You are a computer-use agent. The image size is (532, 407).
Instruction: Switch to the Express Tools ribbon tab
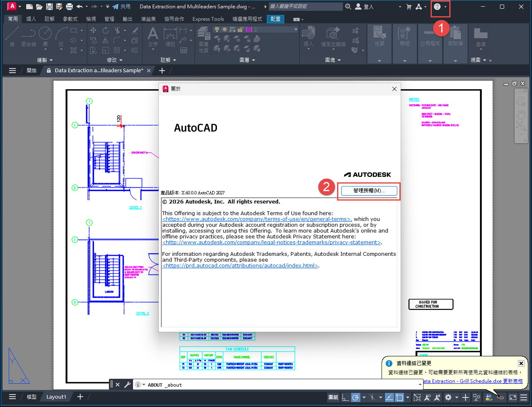(x=208, y=19)
